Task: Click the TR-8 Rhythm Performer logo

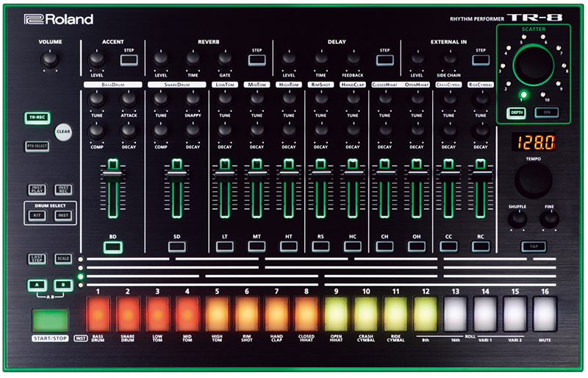Action: pos(506,18)
